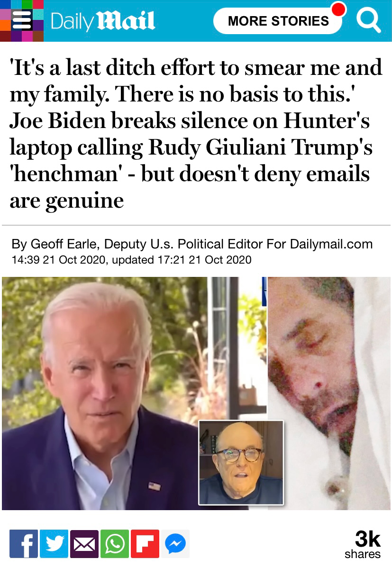Share the article on Facebook
The width and height of the screenshot is (392, 568).
24,544
